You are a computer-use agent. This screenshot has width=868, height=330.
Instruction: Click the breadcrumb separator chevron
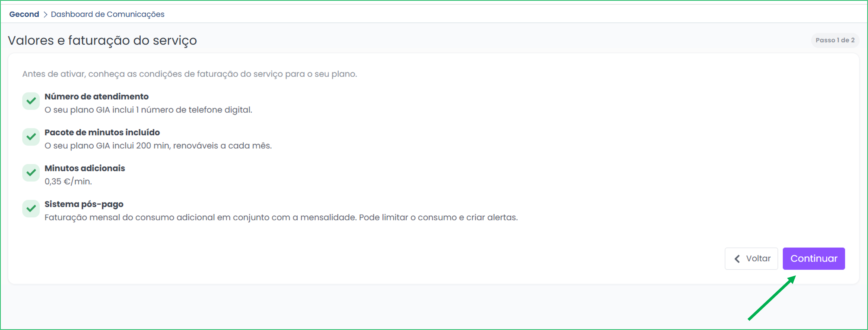tap(45, 14)
